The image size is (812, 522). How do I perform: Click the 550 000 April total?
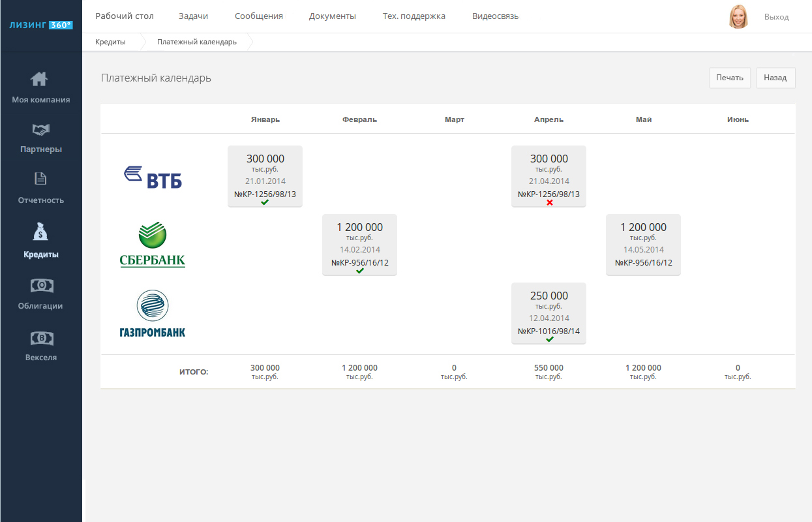(549, 368)
